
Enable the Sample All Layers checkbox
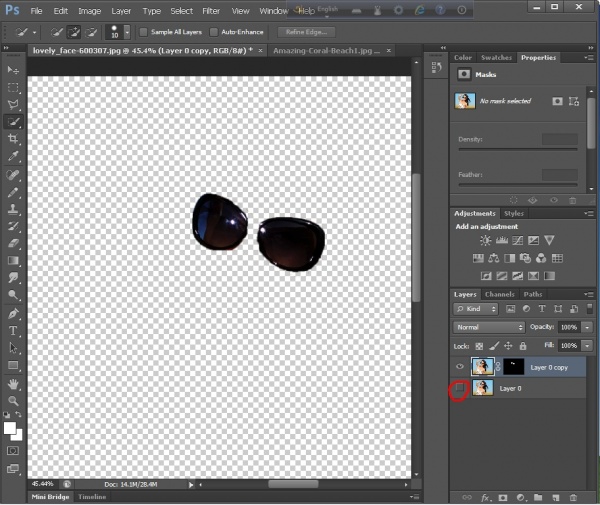click(x=143, y=32)
